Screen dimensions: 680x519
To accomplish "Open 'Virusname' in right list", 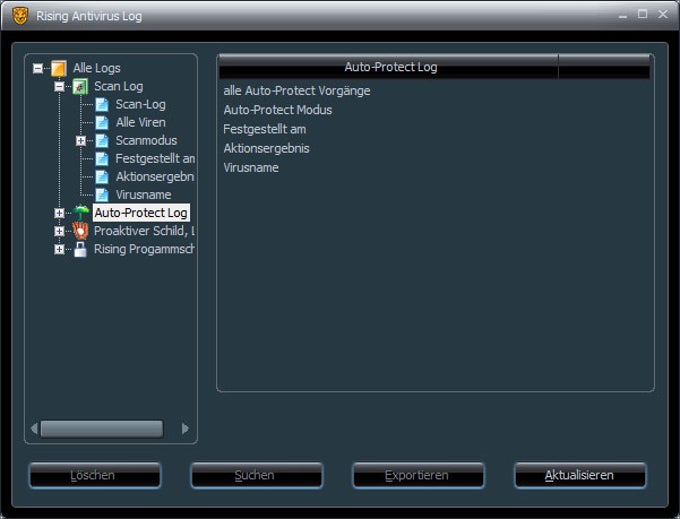I will coord(251,168).
